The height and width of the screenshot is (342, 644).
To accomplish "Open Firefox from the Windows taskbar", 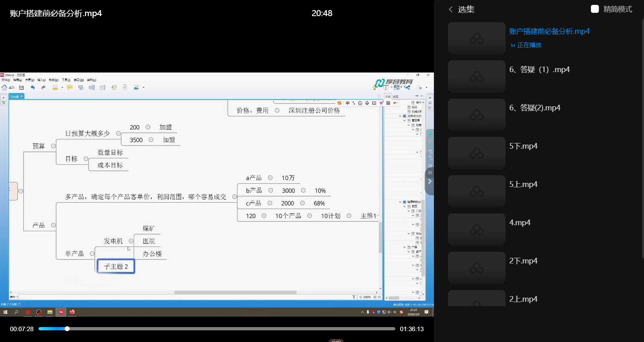I will [72, 312].
